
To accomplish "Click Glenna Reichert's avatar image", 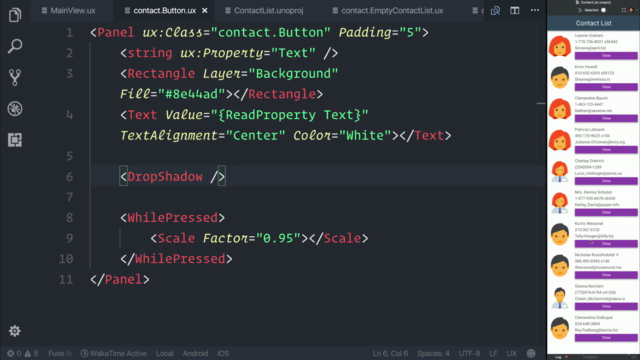I will pos(560,297).
